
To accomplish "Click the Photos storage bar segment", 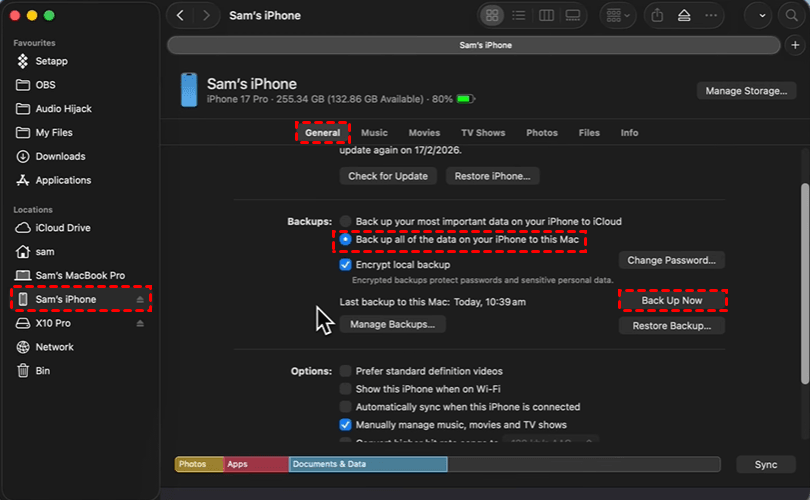I will pos(199,464).
